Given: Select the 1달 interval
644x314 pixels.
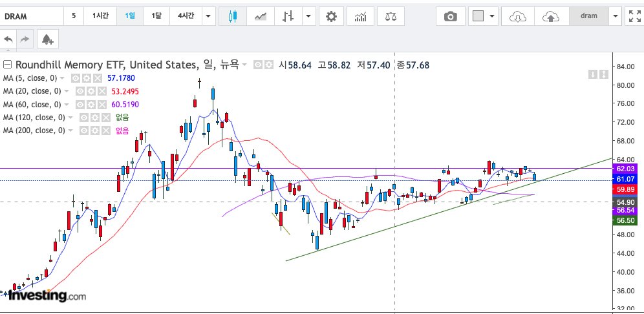Looking at the screenshot, I should click(x=156, y=16).
